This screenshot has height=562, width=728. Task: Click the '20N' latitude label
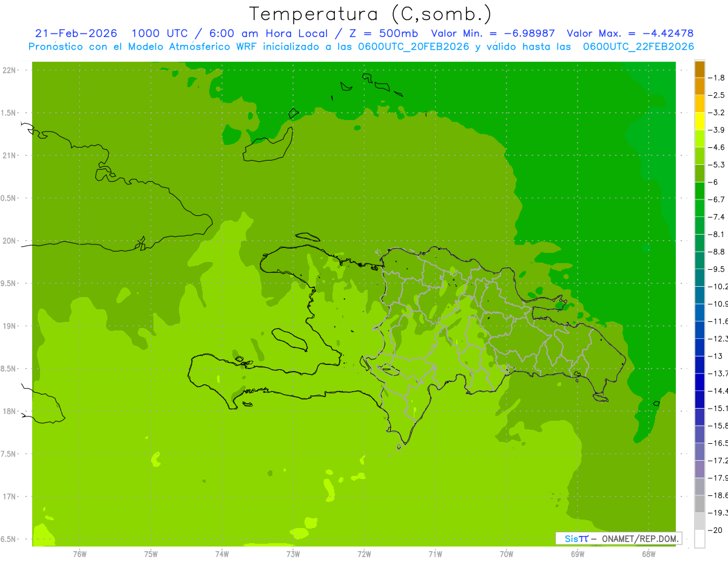pyautogui.click(x=9, y=241)
